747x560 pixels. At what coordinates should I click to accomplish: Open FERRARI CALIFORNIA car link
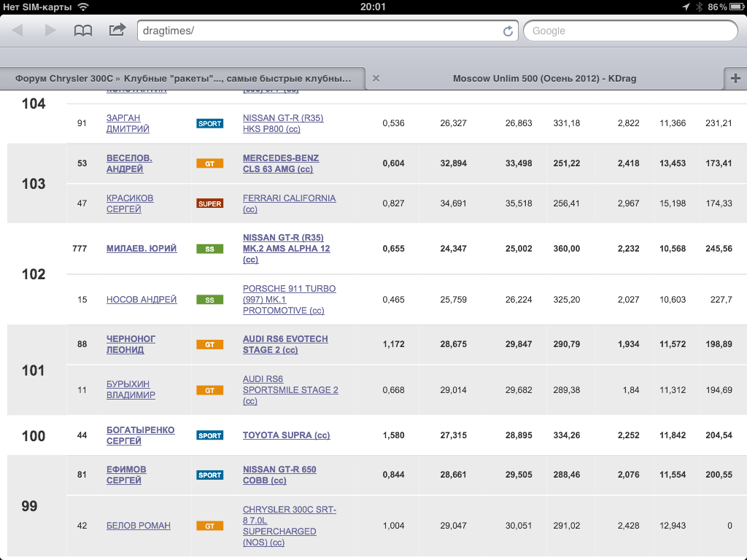(x=289, y=203)
